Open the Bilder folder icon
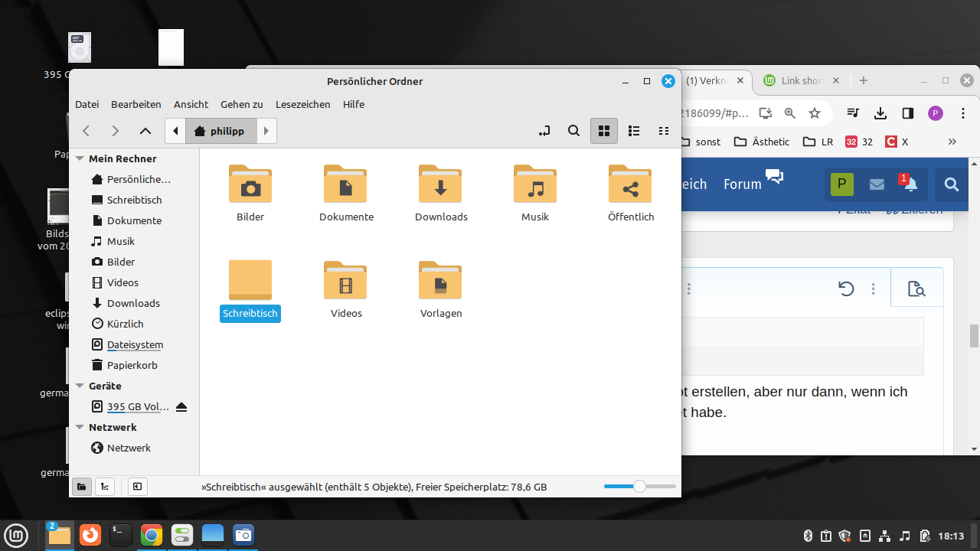This screenshot has width=980, height=551. (250, 184)
